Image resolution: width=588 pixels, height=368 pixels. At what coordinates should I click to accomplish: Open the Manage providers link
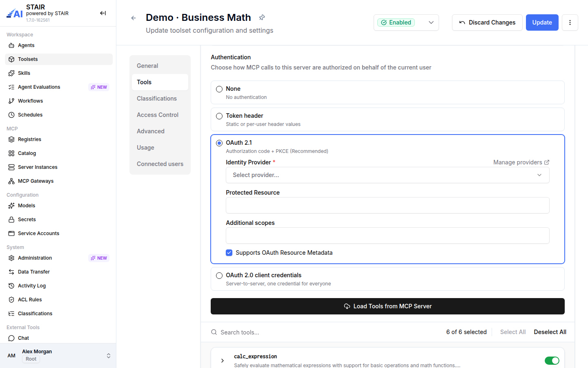pyautogui.click(x=521, y=162)
